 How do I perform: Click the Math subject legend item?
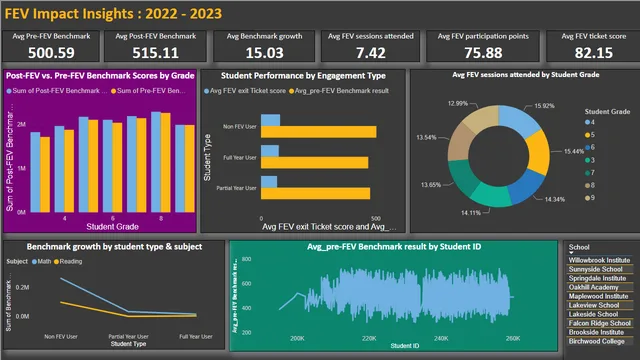point(42,261)
